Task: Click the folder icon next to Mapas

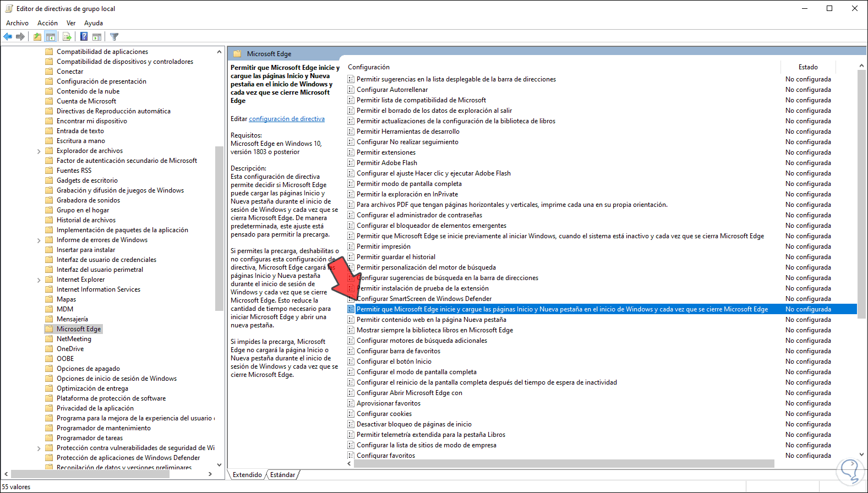Action: 49,299
